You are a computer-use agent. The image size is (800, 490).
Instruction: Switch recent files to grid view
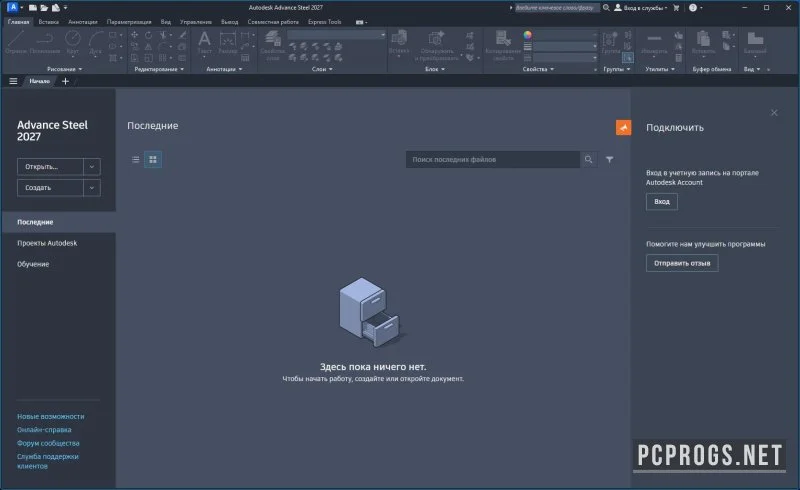click(153, 160)
